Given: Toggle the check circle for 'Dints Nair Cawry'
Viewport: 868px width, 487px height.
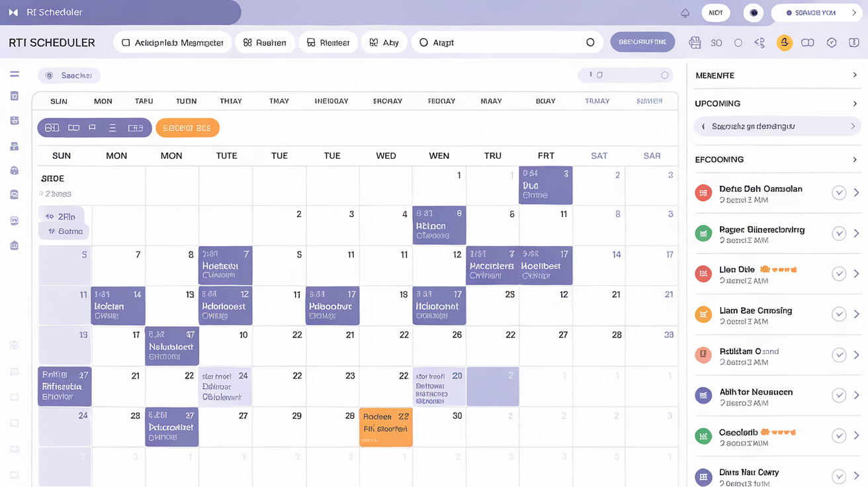Looking at the screenshot, I should point(839,476).
